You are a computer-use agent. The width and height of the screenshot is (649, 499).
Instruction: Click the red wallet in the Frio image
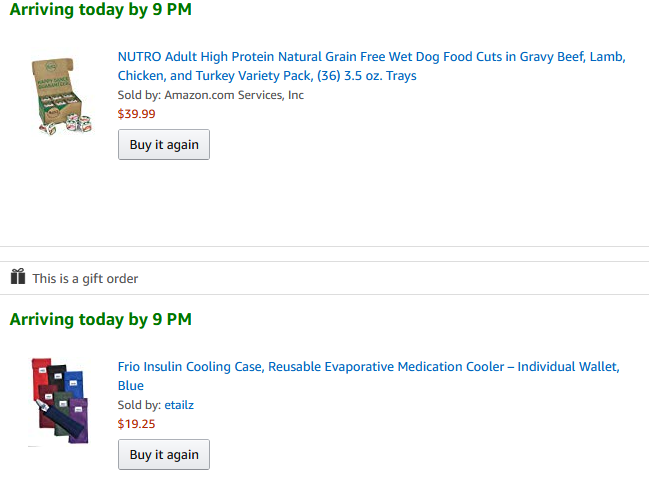click(41, 380)
